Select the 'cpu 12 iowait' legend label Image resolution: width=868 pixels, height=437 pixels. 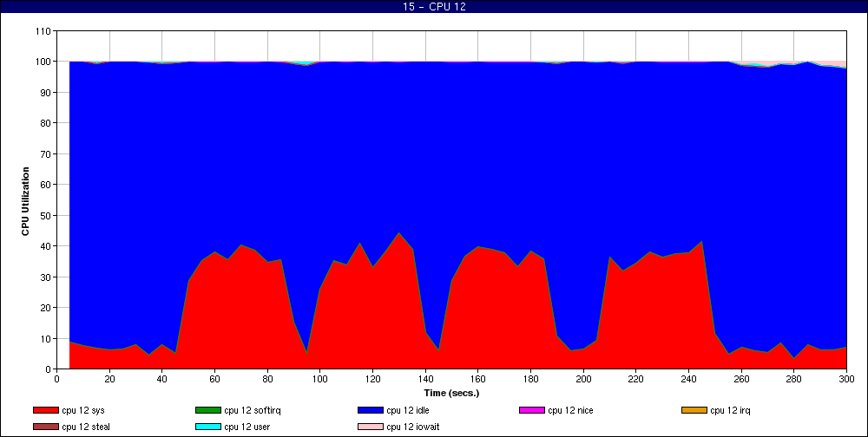coord(413,427)
